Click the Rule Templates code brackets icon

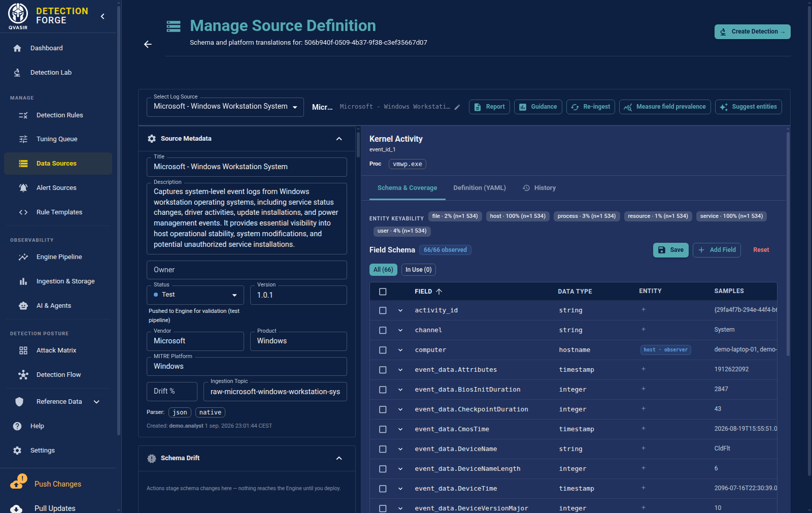pos(23,212)
